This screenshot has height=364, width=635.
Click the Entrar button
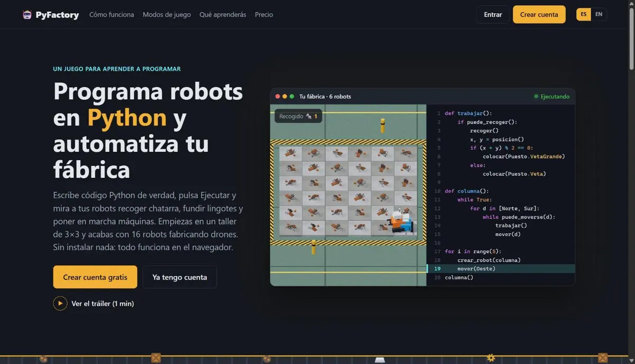tap(493, 14)
